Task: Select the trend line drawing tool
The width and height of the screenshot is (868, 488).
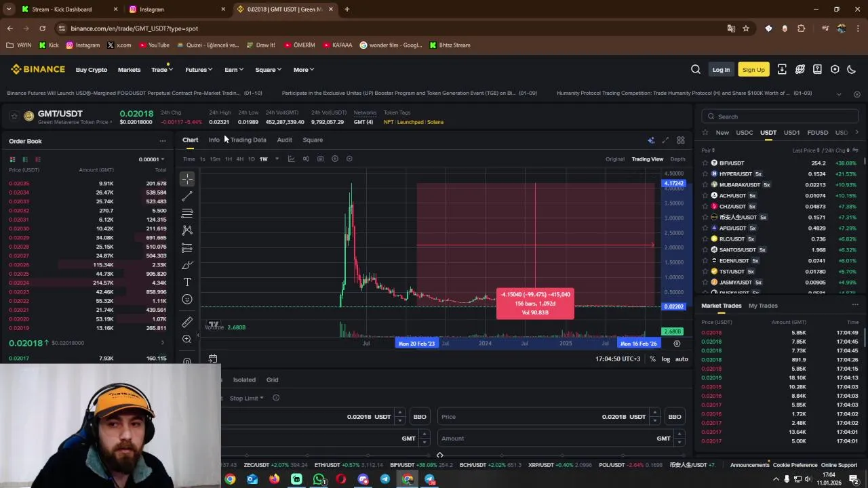Action: click(x=187, y=197)
